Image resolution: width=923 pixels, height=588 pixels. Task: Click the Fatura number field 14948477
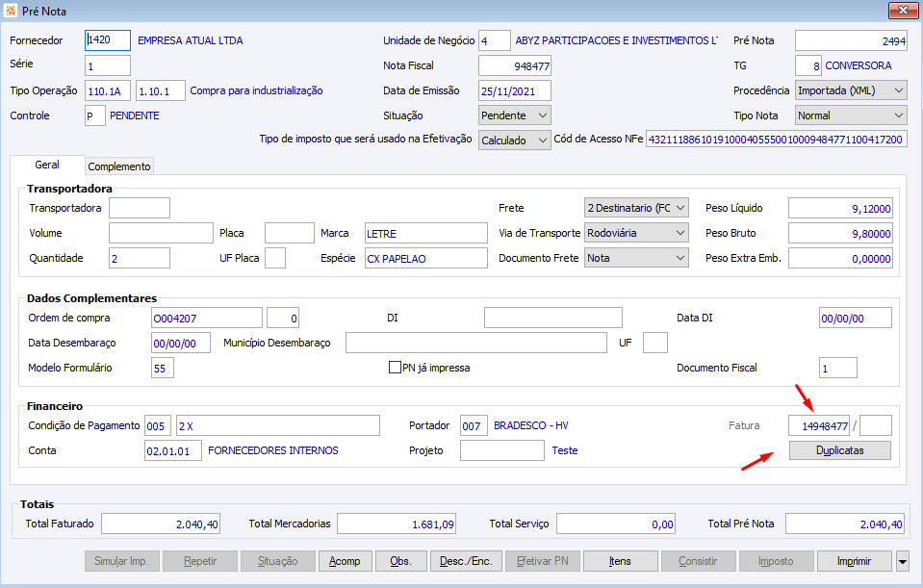(819, 425)
